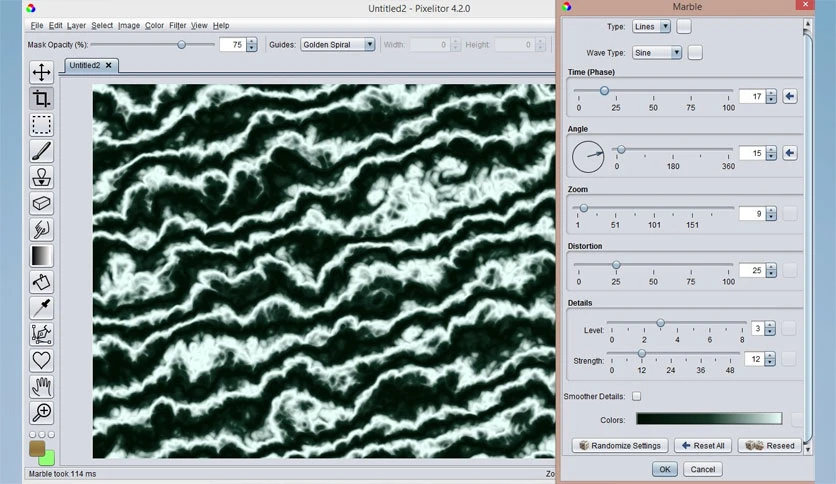Open the Layer menu
The height and width of the screenshot is (484, 836).
coord(76,25)
